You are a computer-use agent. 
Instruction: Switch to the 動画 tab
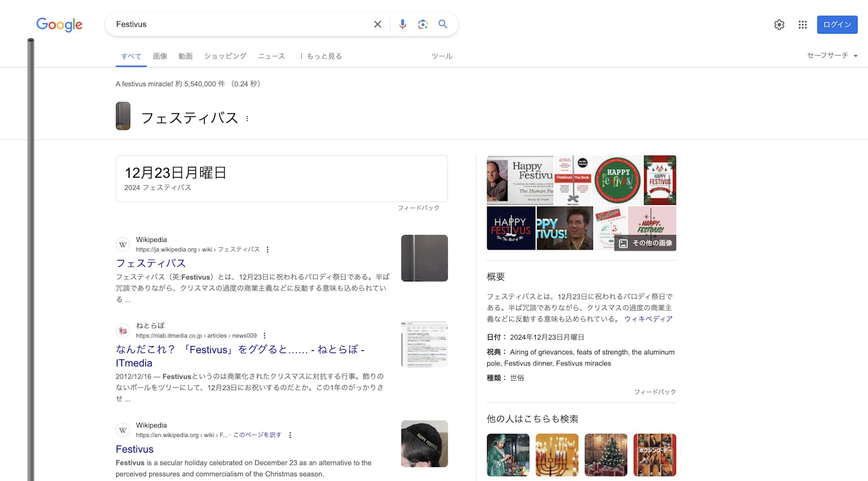point(185,56)
